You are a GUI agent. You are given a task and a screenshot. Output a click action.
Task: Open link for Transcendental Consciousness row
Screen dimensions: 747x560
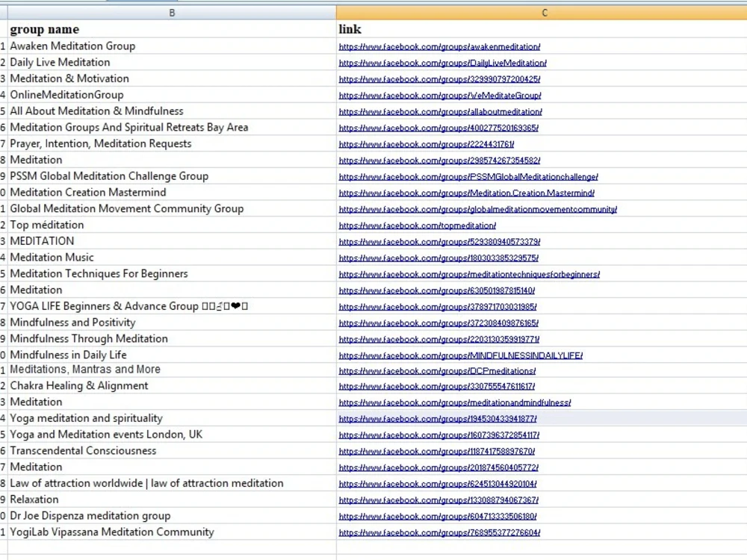pyautogui.click(x=437, y=452)
